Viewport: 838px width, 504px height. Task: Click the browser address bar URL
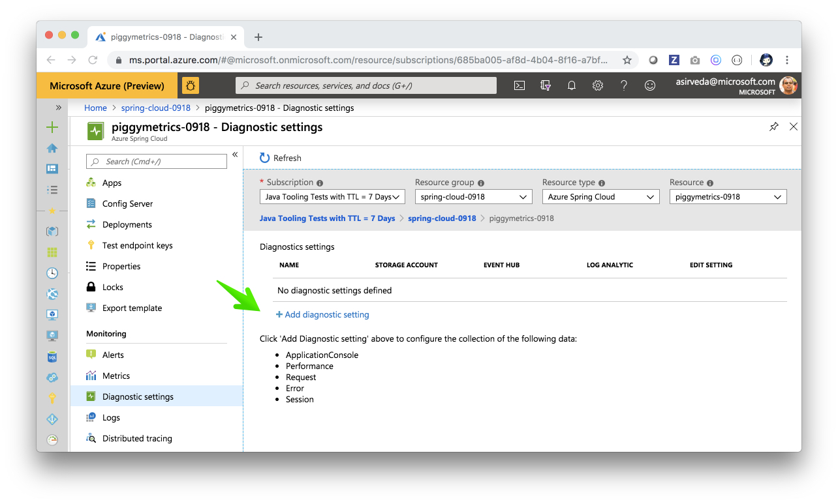pyautogui.click(x=369, y=60)
